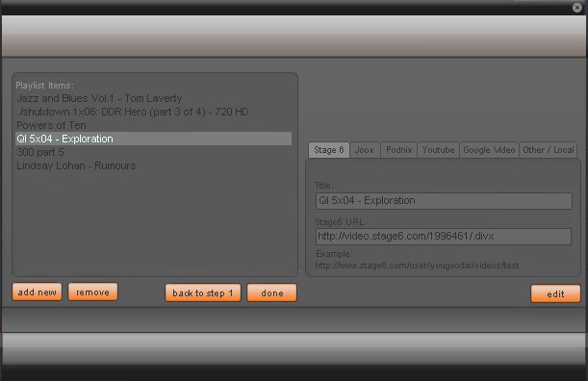Close the dialog with the X icon

(577, 8)
